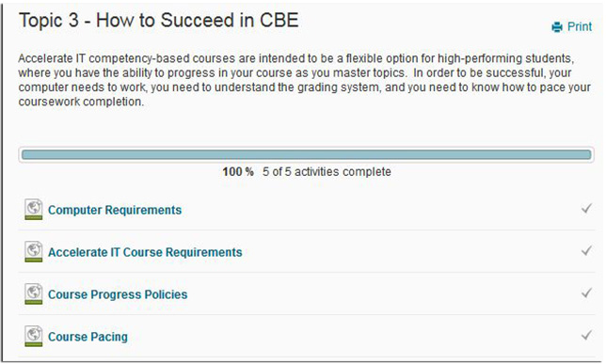Open Accelerate IT Course Requirements link
Viewport: 606px width, 364px height.
(145, 252)
